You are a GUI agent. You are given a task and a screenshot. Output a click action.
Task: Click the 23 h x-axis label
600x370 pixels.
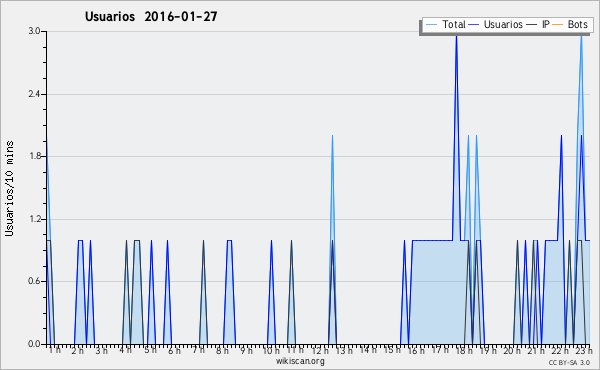click(584, 350)
